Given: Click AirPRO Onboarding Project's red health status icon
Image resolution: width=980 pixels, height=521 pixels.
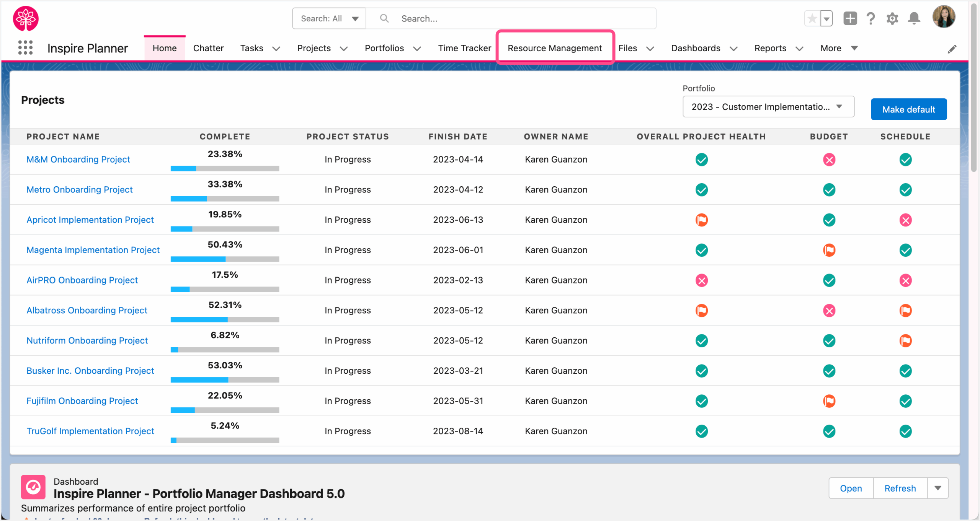Looking at the screenshot, I should (x=701, y=280).
